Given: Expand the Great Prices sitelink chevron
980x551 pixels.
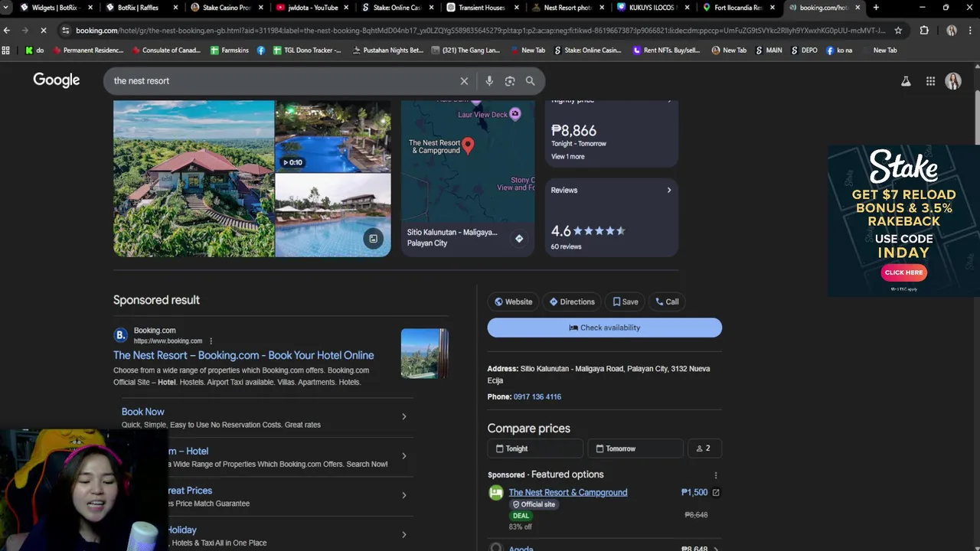Looking at the screenshot, I should coord(404,495).
